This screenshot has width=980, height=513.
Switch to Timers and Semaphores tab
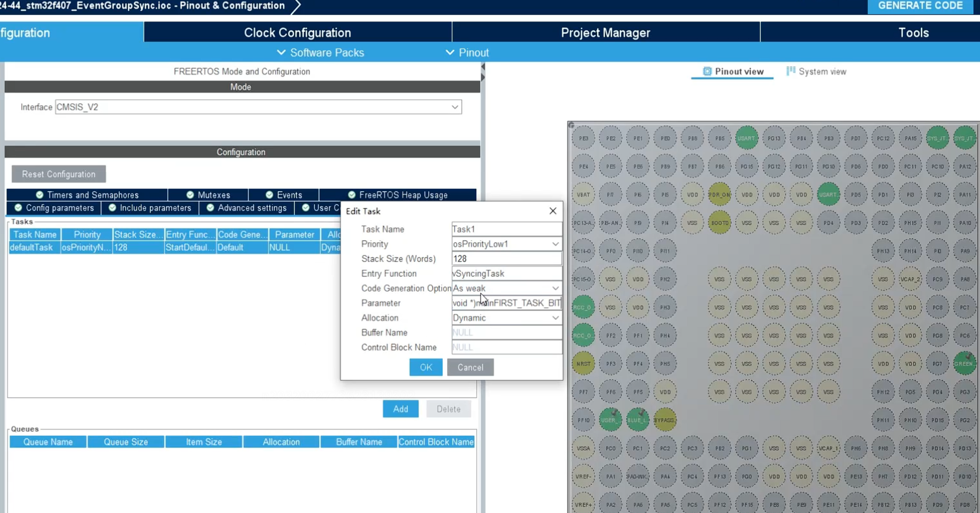coord(87,195)
